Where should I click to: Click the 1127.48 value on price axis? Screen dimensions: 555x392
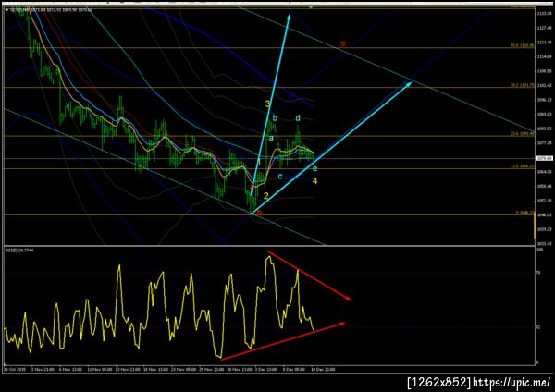point(544,28)
